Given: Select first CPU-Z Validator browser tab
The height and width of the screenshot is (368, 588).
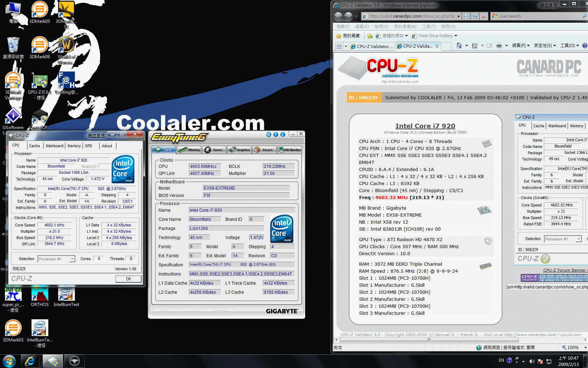Looking at the screenshot, I should point(372,46).
